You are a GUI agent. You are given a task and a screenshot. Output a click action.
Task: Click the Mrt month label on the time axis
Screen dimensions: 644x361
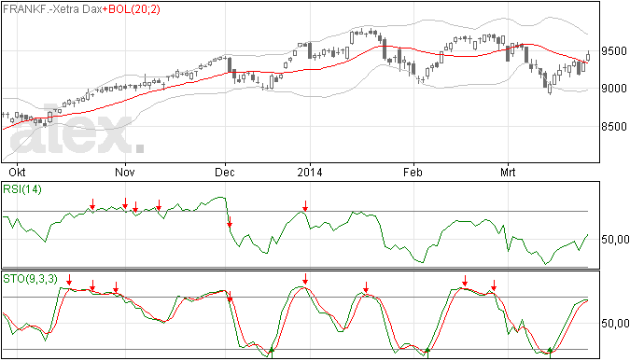[508, 172]
